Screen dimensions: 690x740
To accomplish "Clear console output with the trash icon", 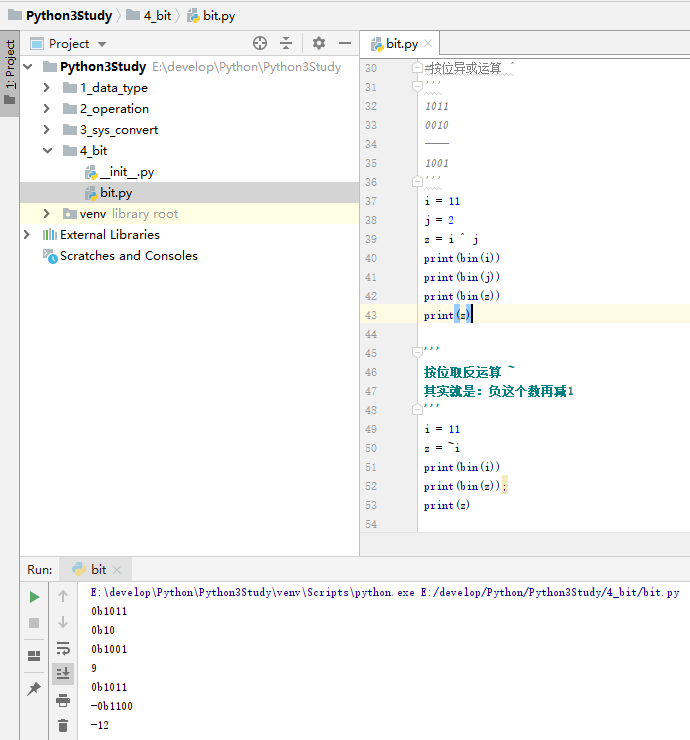I will pyautogui.click(x=63, y=726).
